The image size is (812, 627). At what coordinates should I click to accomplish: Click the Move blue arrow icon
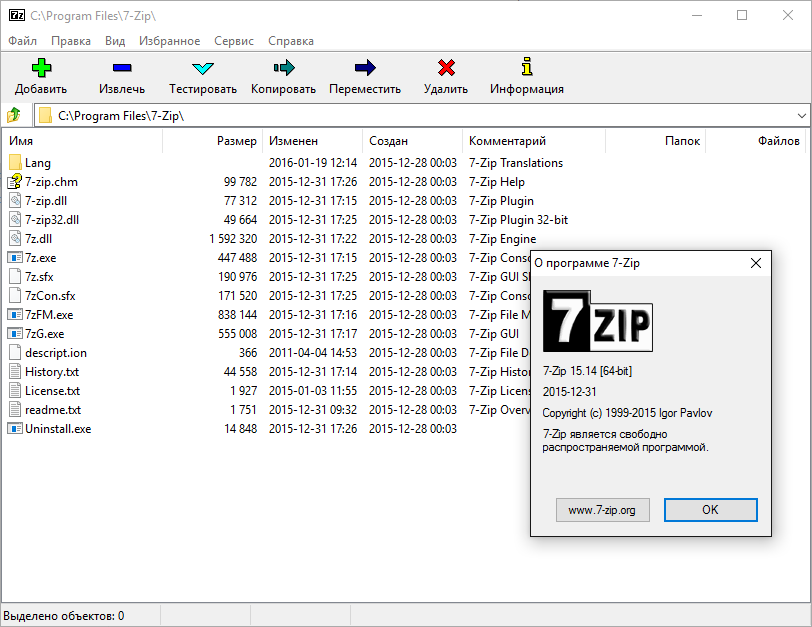(365, 68)
